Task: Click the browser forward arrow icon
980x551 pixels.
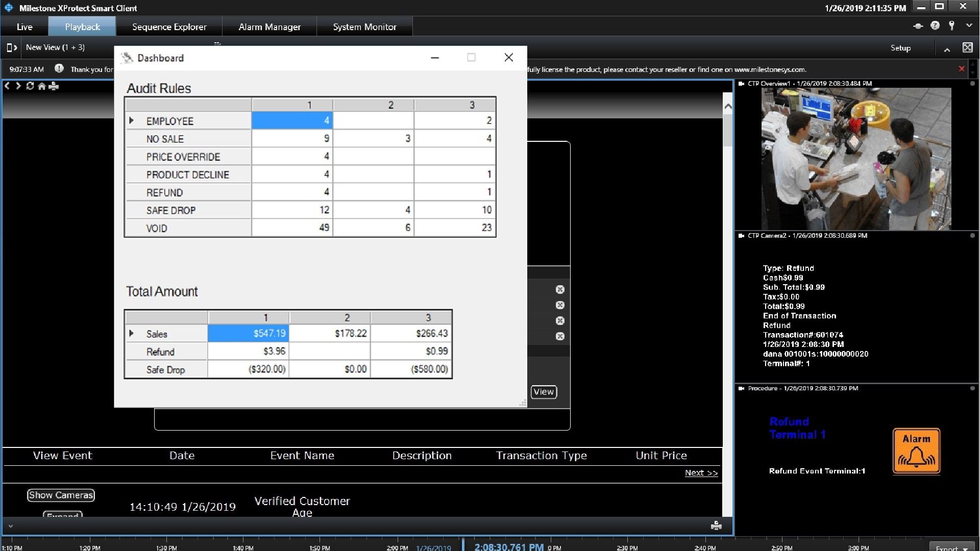Action: [18, 86]
